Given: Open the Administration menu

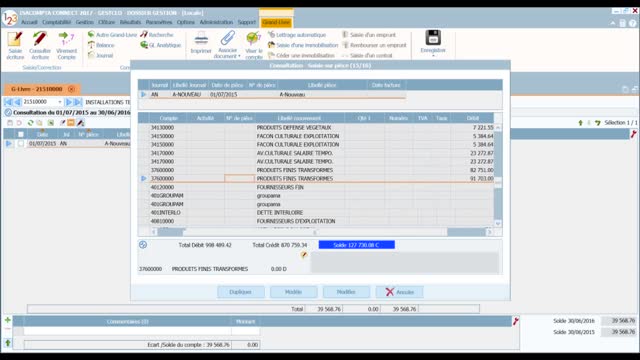Looking at the screenshot, I should pyautogui.click(x=216, y=22).
